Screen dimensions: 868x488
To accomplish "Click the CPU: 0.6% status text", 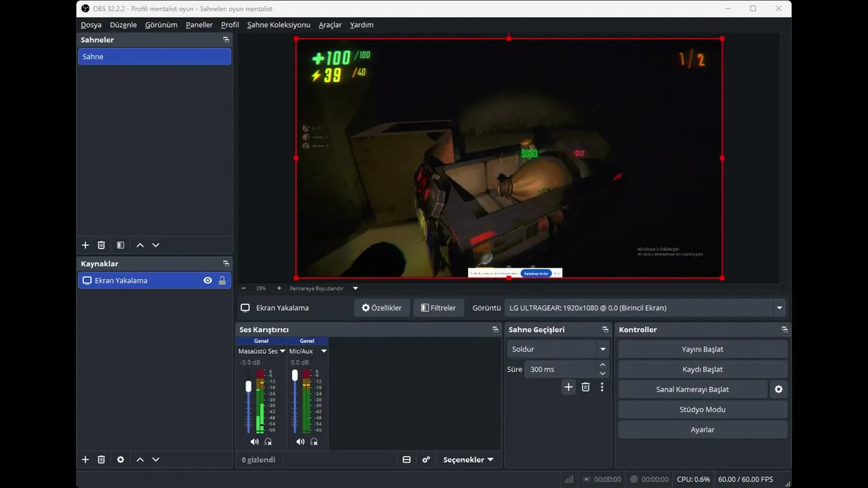I will tap(693, 479).
